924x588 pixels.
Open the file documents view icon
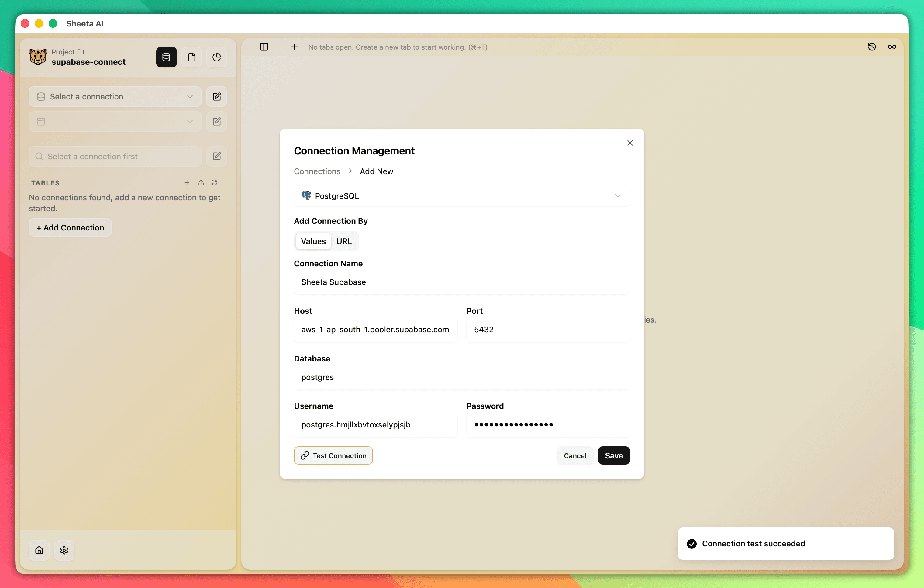[191, 57]
